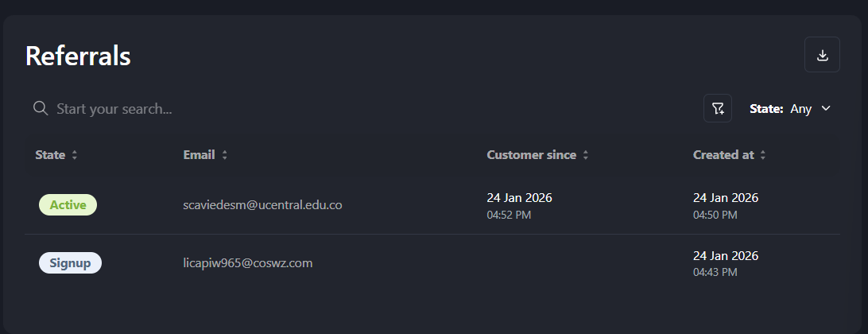
Task: Click the search magnifier icon
Action: point(41,108)
